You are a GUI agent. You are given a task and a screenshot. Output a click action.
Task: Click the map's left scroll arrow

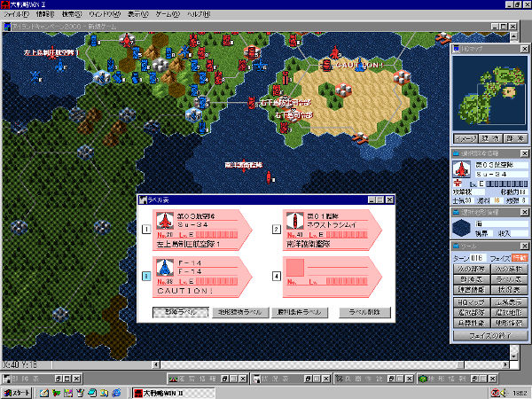tap(156, 364)
